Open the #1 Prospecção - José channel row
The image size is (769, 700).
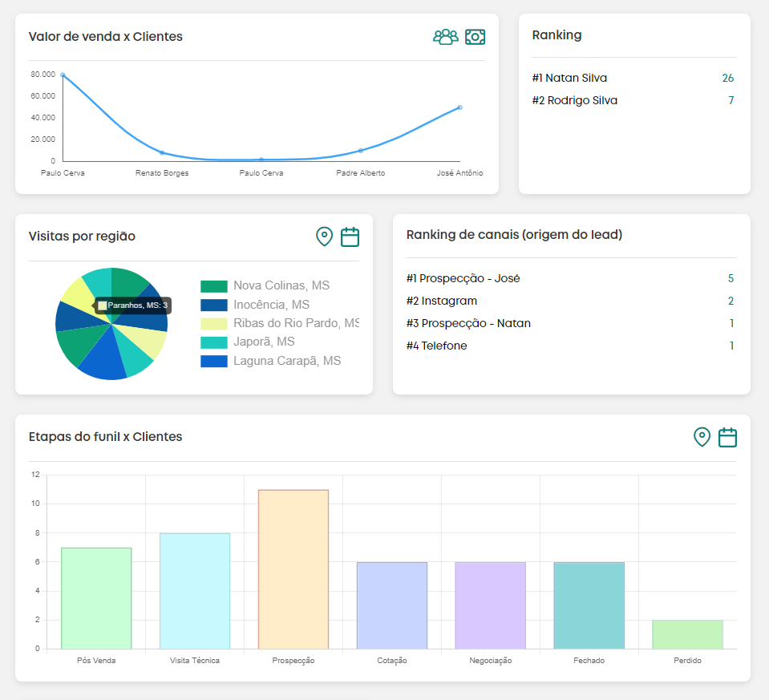coord(463,279)
